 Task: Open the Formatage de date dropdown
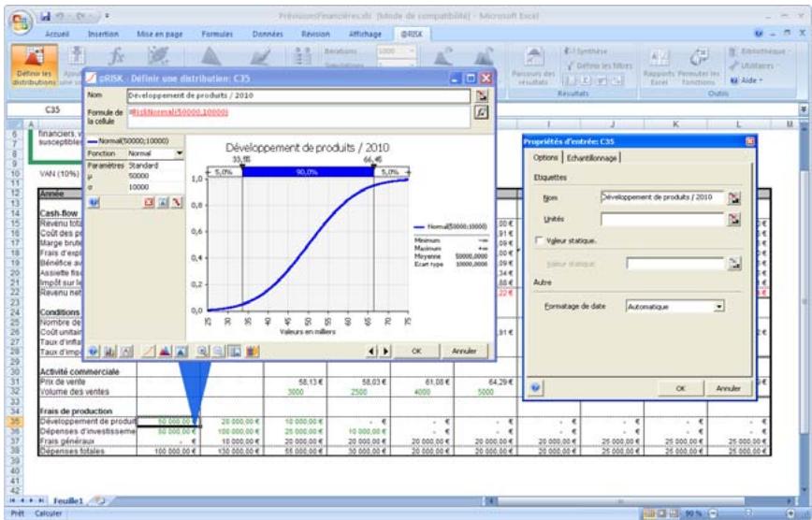(x=718, y=306)
